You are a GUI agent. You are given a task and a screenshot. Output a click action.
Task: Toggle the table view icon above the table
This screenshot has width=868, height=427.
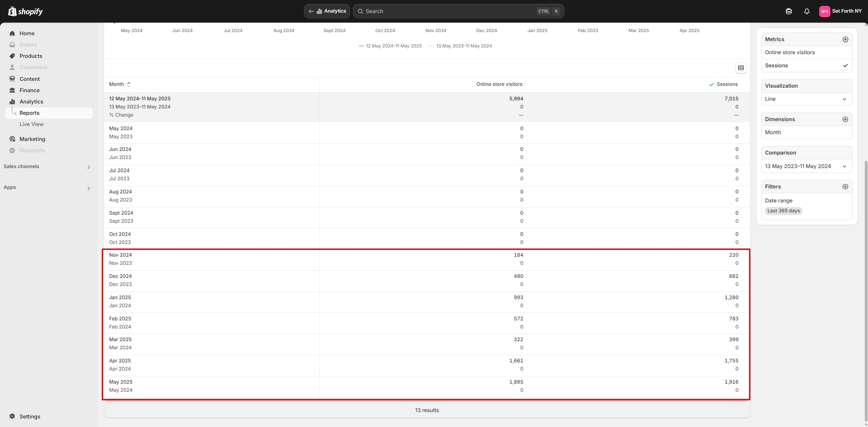(x=740, y=68)
